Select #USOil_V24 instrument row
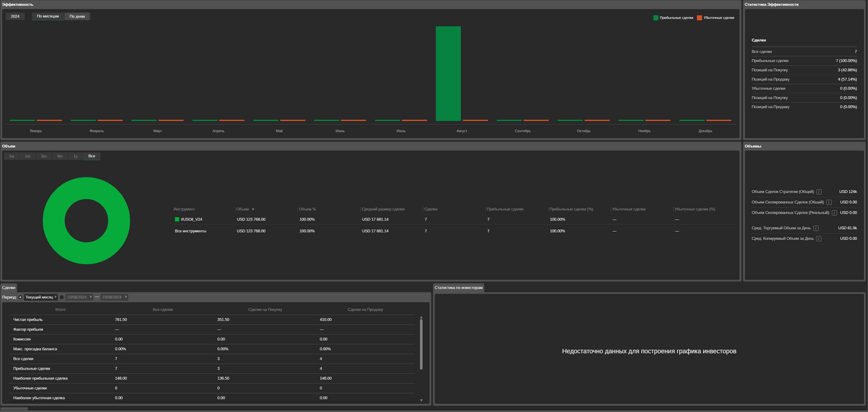 pos(456,219)
